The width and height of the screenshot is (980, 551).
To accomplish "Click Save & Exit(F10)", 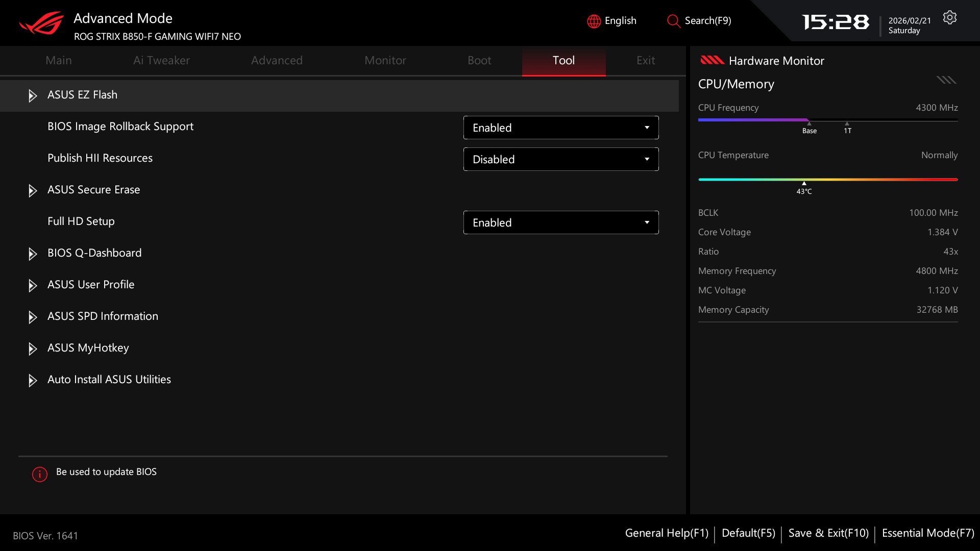I will point(828,533).
